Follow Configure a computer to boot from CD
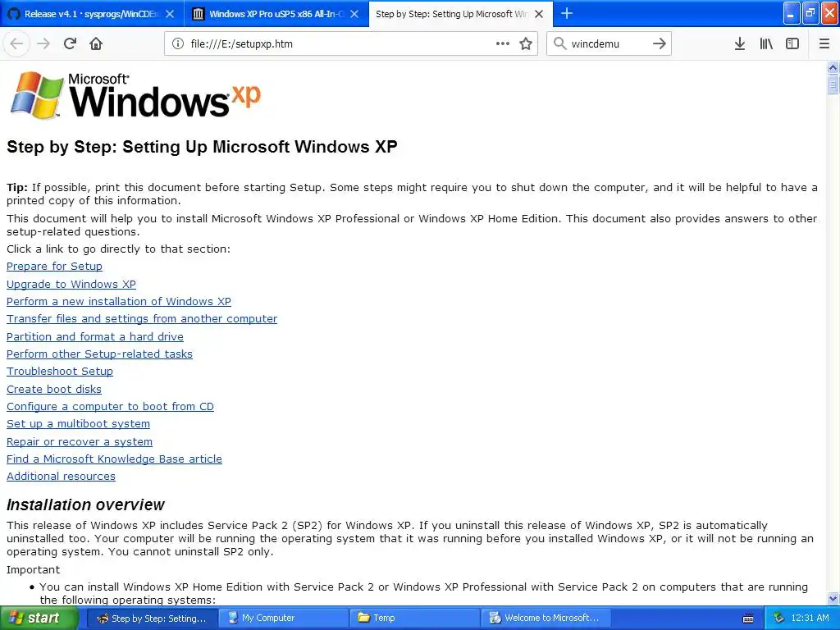Viewport: 840px width, 630px height. pos(111,406)
